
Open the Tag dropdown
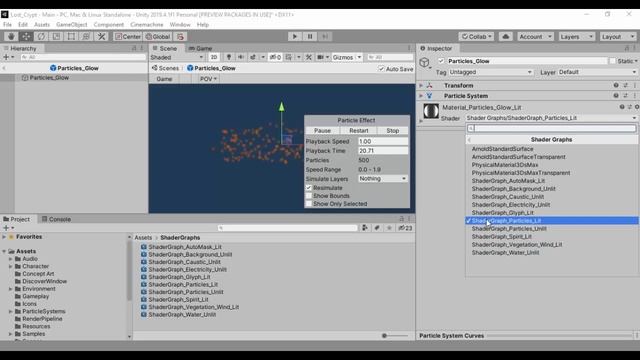pyautogui.click(x=491, y=72)
